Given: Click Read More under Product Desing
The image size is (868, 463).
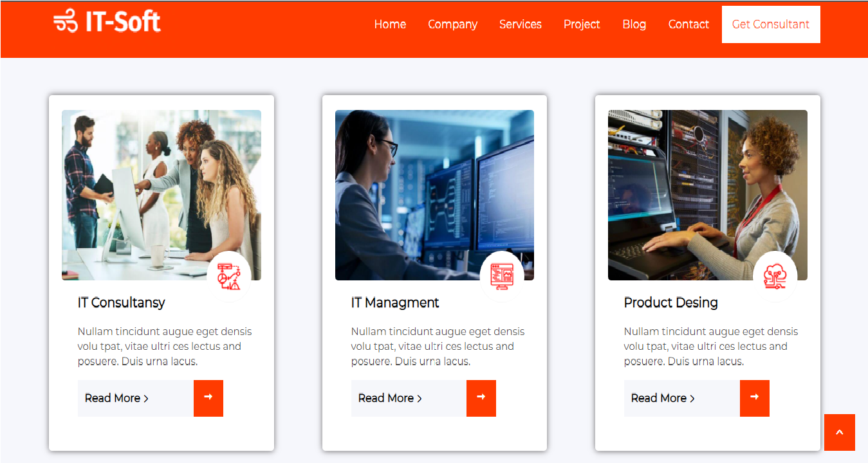Looking at the screenshot, I should (x=663, y=398).
